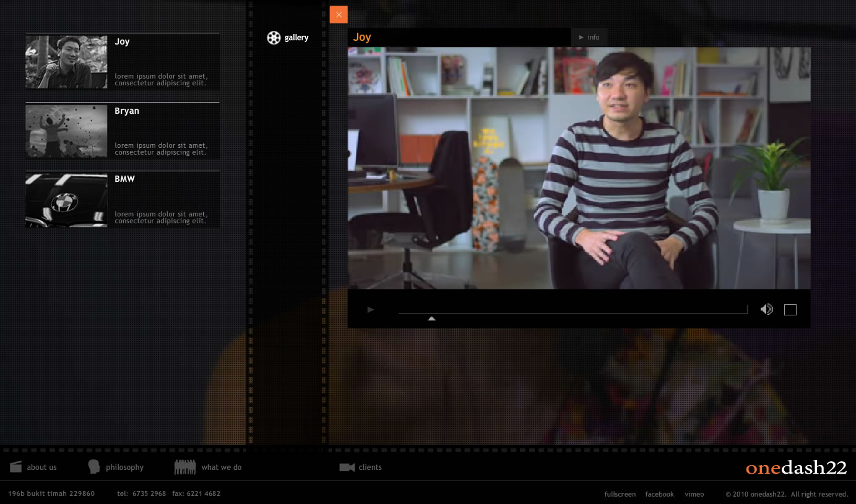Click the onedash22 logo

coord(796,468)
